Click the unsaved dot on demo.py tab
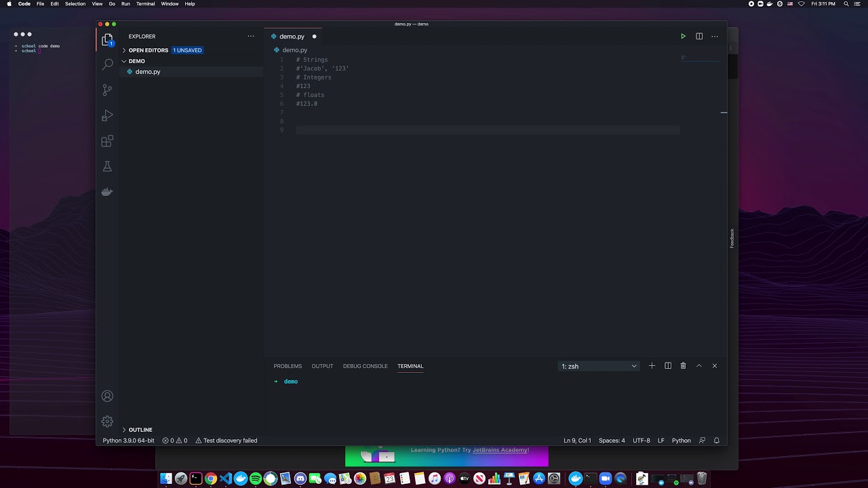The image size is (868, 488). (314, 37)
